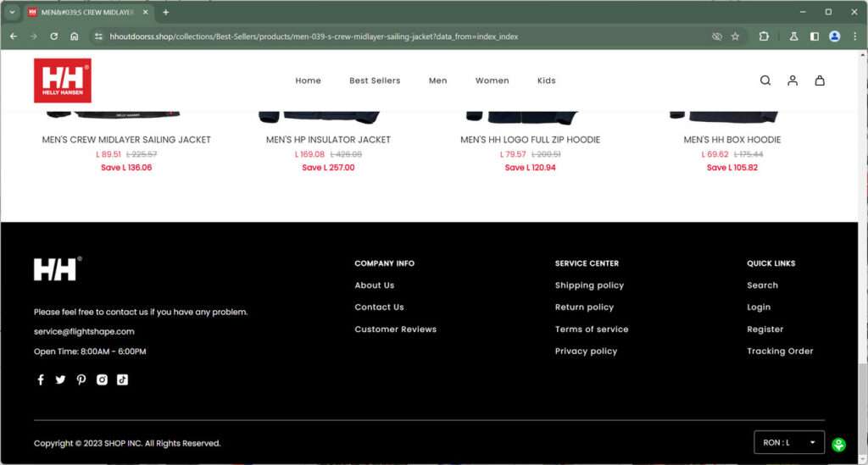
Task: Open the account user icon
Action: [793, 80]
